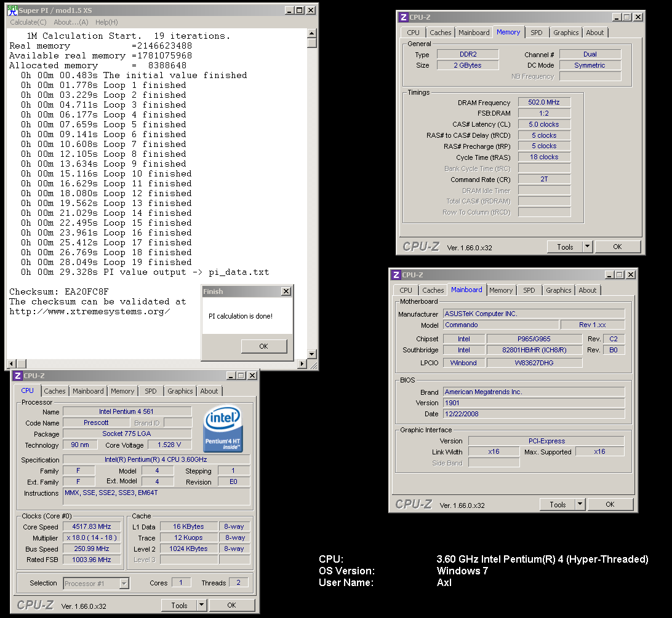This screenshot has height=618, width=672.
Task: Click the pi_data.txt output line
Action: 145,272
